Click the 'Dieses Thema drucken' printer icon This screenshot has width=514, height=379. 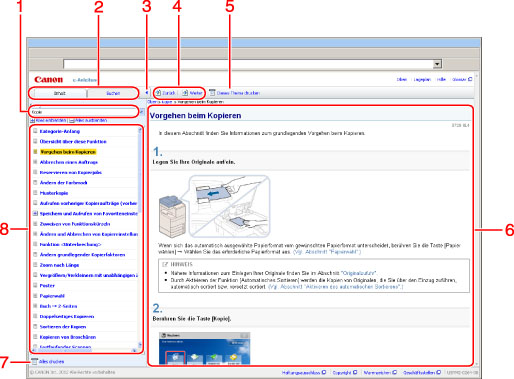[x=212, y=92]
